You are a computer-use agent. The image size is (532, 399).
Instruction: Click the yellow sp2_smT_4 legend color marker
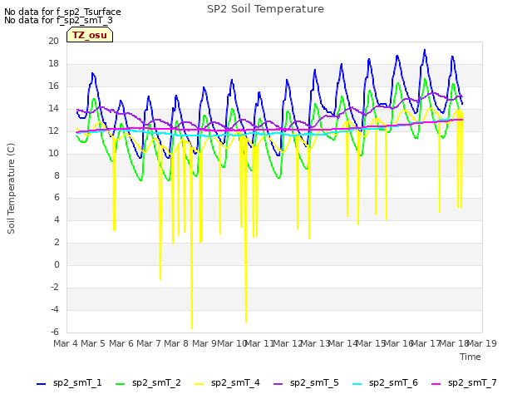pyautogui.click(x=199, y=384)
